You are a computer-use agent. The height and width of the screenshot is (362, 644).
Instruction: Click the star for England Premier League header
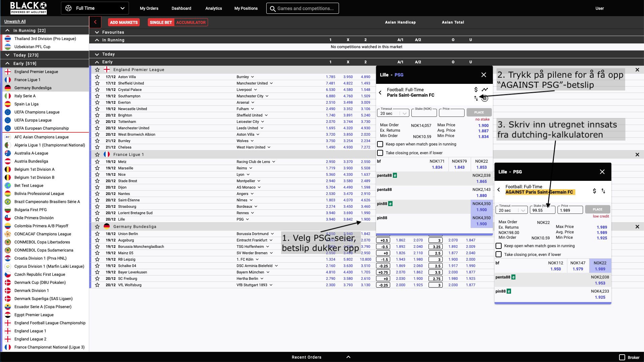[97, 69]
